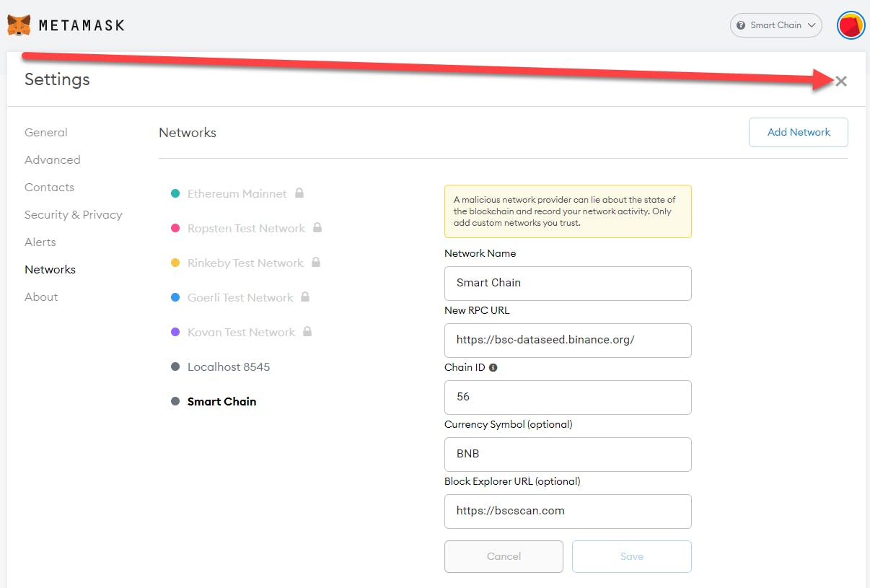Select Goerli Test Network in list
This screenshot has width=870, height=588.
(240, 297)
